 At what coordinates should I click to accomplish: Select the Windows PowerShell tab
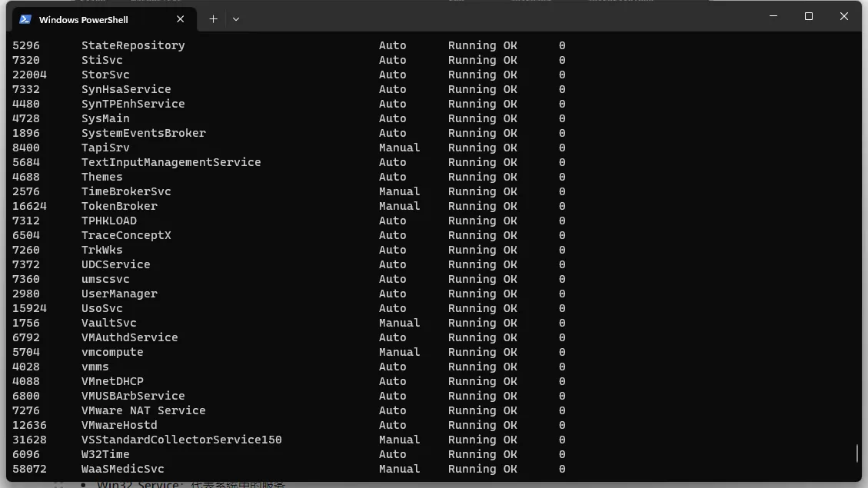pyautogui.click(x=104, y=19)
